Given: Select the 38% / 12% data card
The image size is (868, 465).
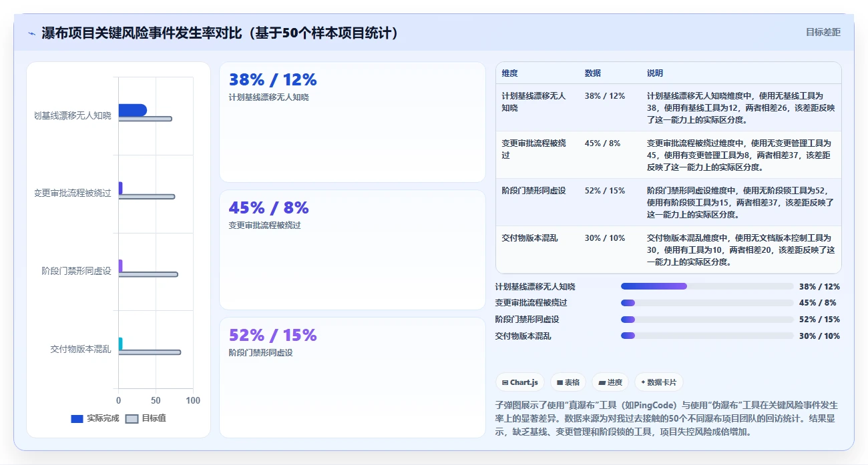Looking at the screenshot, I should coord(352,122).
